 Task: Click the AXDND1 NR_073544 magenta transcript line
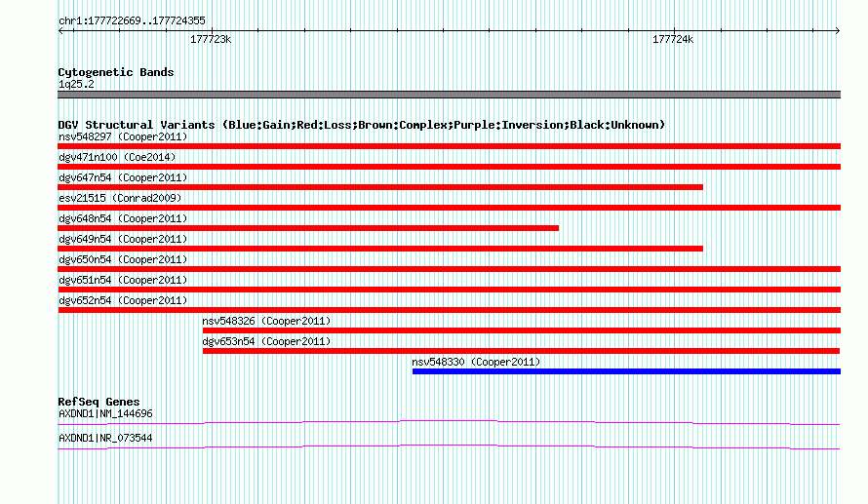[x=449, y=447]
